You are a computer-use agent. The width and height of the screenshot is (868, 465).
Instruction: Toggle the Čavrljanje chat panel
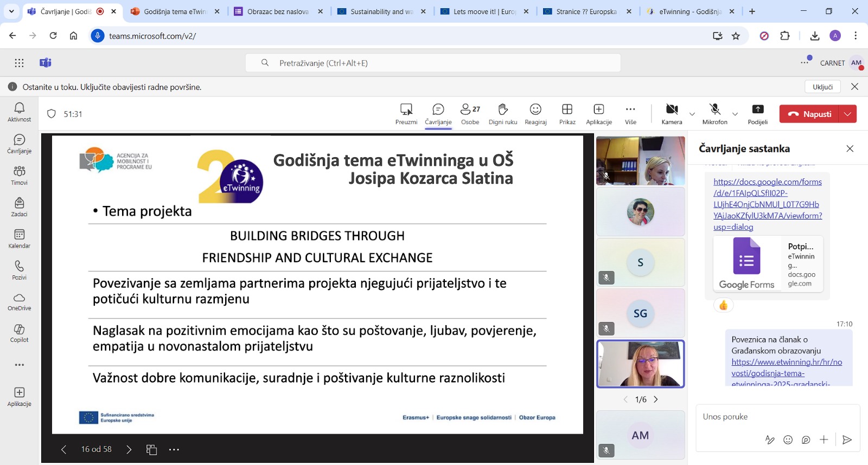click(x=438, y=114)
